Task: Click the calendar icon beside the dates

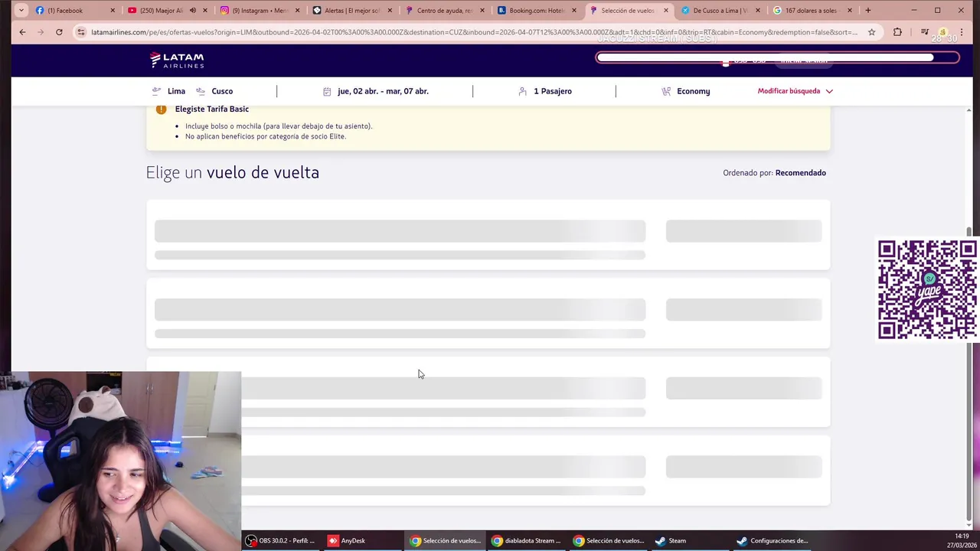Action: [x=327, y=91]
